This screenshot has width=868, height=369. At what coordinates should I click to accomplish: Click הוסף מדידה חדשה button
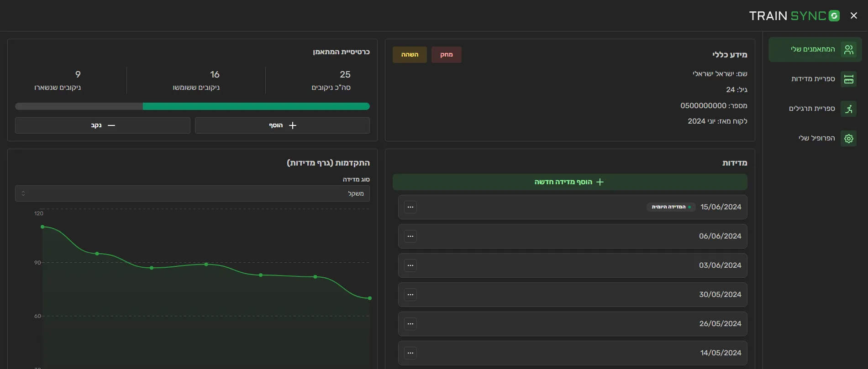click(x=570, y=182)
